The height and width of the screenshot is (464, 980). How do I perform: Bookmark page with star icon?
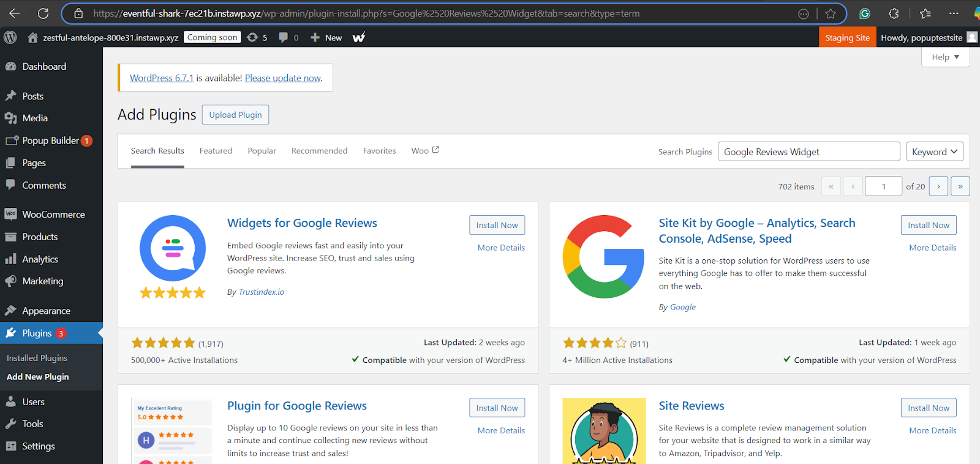pos(831,13)
